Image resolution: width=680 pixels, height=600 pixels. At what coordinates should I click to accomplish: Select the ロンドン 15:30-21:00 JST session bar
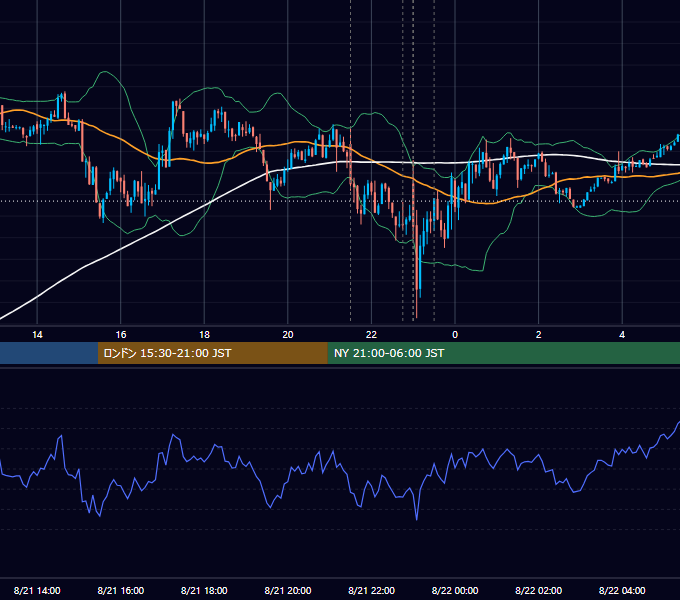pos(212,353)
